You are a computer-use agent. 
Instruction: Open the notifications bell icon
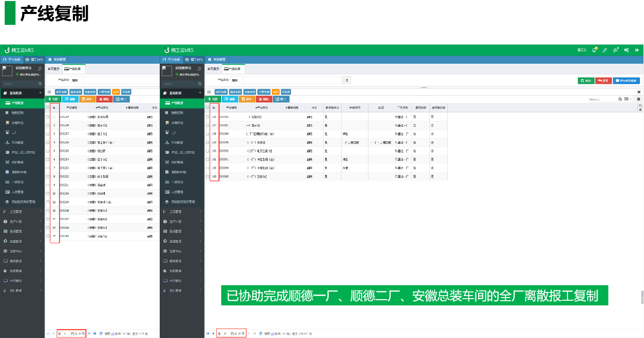pos(594,50)
